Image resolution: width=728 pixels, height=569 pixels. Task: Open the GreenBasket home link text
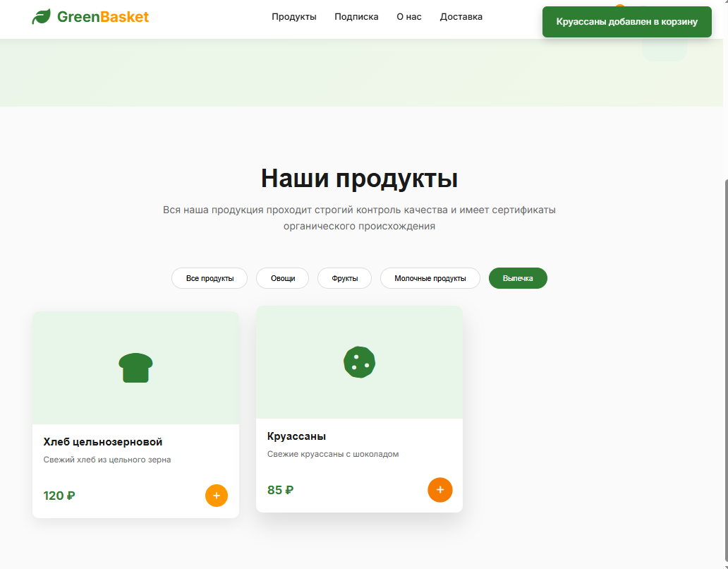(102, 17)
